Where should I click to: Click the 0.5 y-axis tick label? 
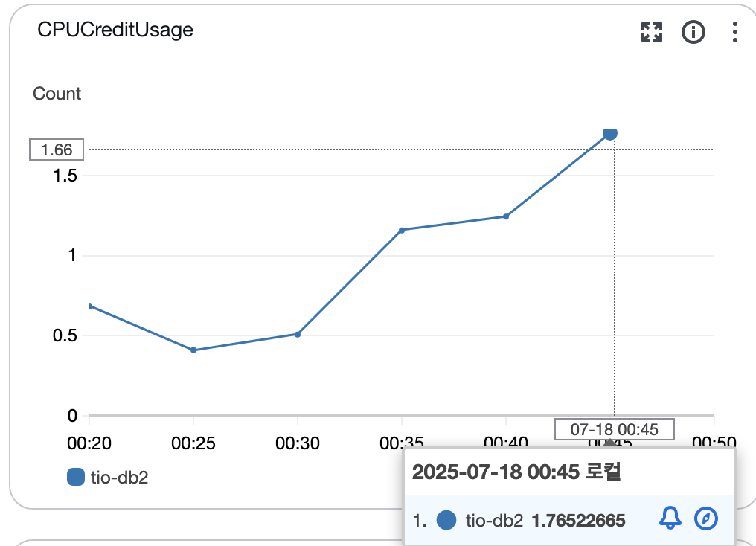[x=65, y=335]
